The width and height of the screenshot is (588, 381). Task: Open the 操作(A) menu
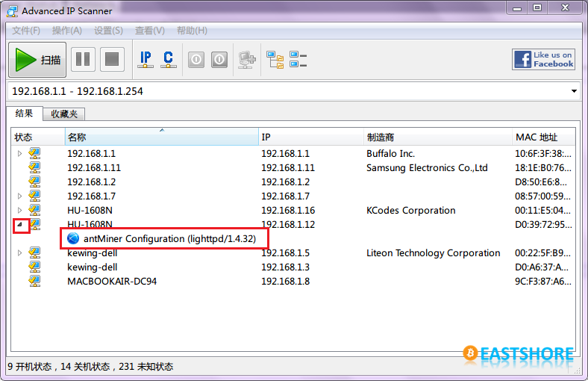[x=67, y=31]
